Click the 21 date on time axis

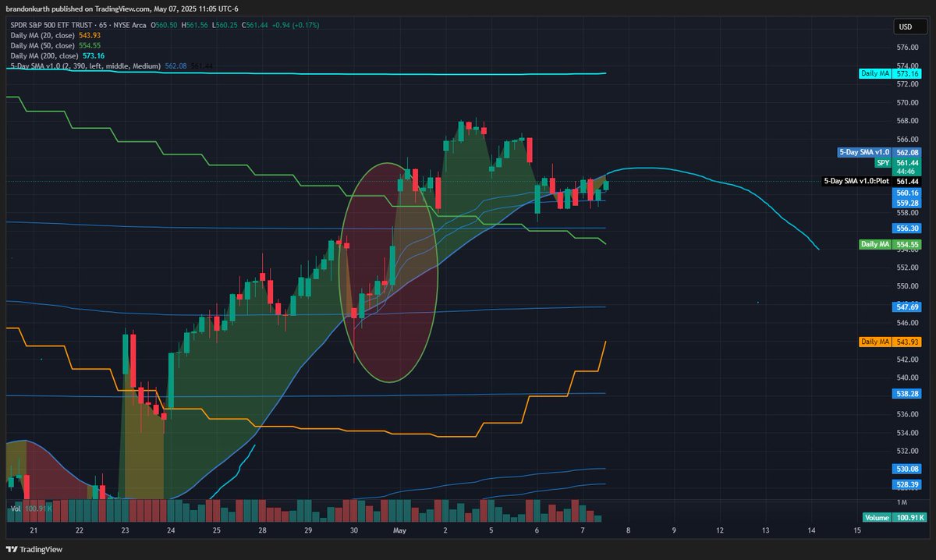[x=34, y=530]
